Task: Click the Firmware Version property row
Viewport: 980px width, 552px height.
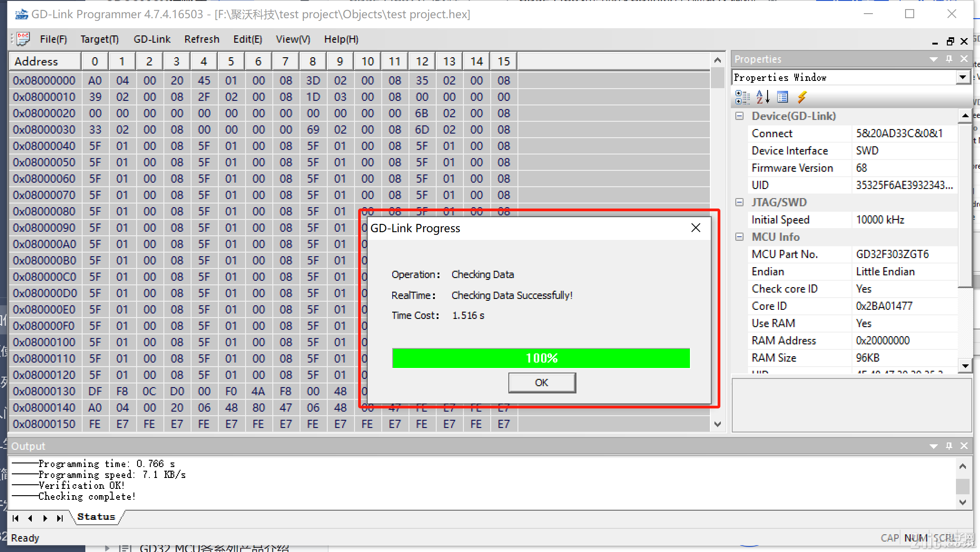Action: (x=852, y=168)
